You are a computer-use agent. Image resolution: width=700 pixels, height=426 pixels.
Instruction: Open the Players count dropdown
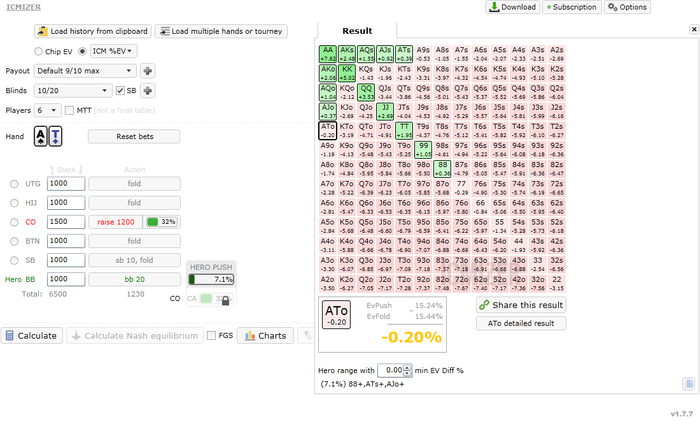click(47, 110)
